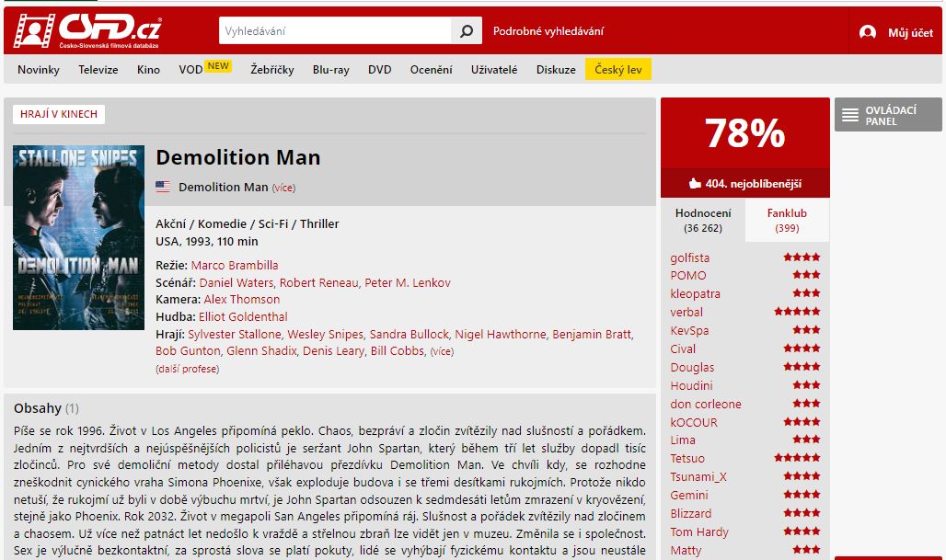Switch to the Fanklub tab
The width and height of the screenshot is (946, 560).
tap(787, 220)
